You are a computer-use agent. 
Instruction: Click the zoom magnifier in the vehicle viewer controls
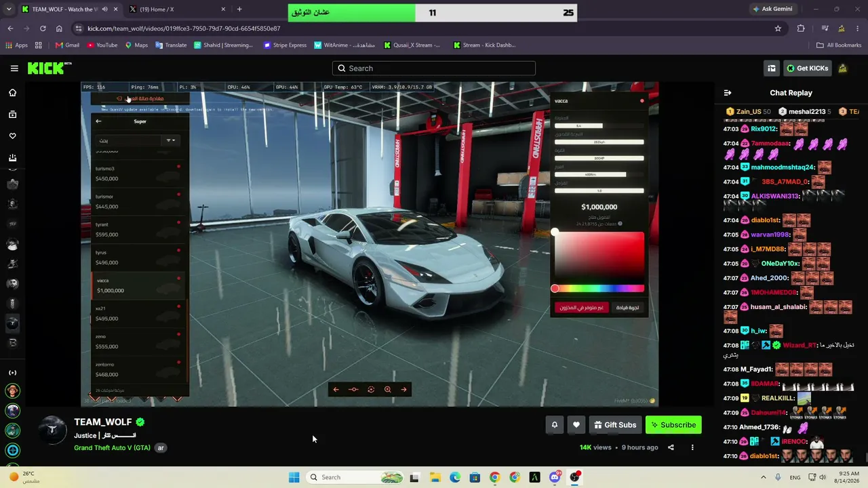click(x=388, y=390)
